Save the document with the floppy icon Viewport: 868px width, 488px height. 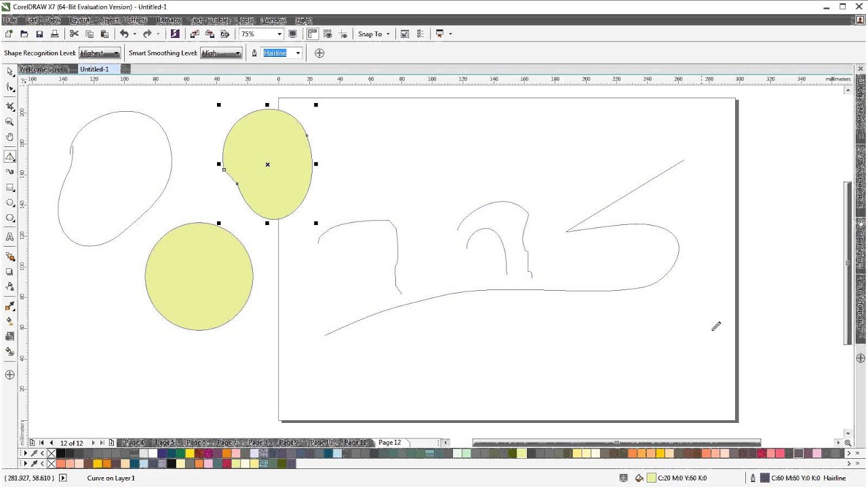click(x=39, y=34)
